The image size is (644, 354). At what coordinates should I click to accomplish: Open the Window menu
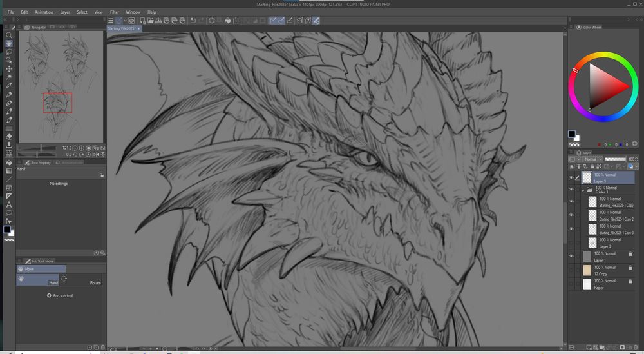[x=133, y=12]
